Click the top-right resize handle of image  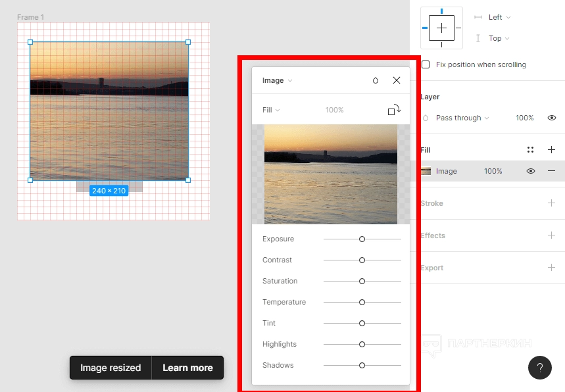188,42
